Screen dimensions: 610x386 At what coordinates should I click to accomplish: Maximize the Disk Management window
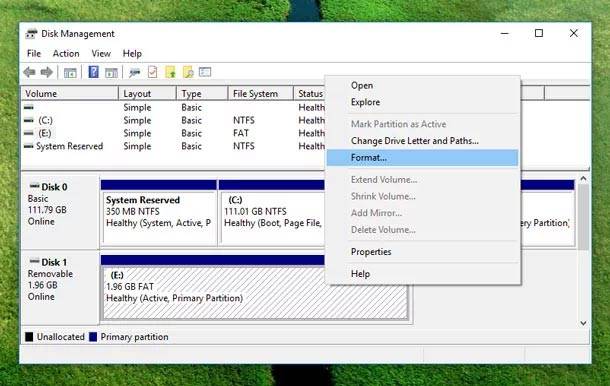tap(539, 33)
